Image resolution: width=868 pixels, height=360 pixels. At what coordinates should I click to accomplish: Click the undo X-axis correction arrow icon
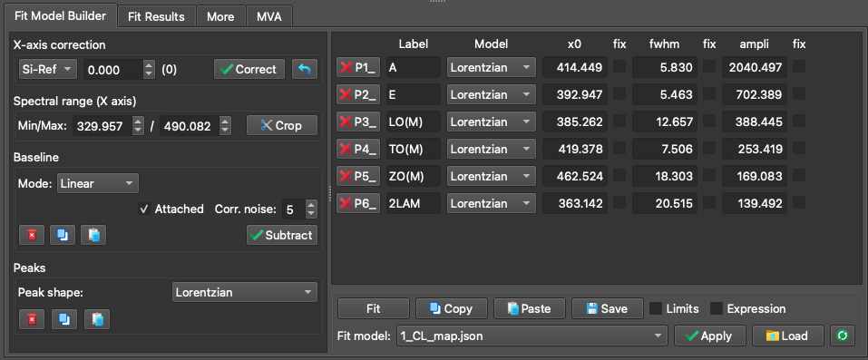305,69
